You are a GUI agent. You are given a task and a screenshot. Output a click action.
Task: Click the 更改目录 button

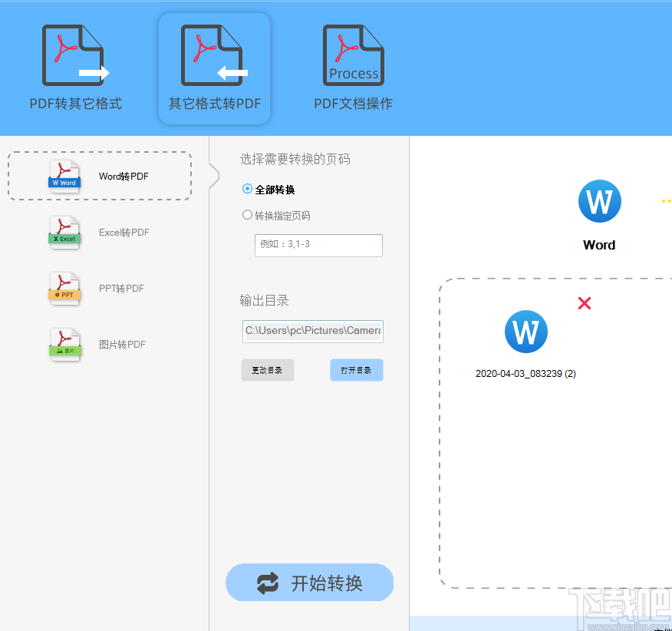pos(268,370)
